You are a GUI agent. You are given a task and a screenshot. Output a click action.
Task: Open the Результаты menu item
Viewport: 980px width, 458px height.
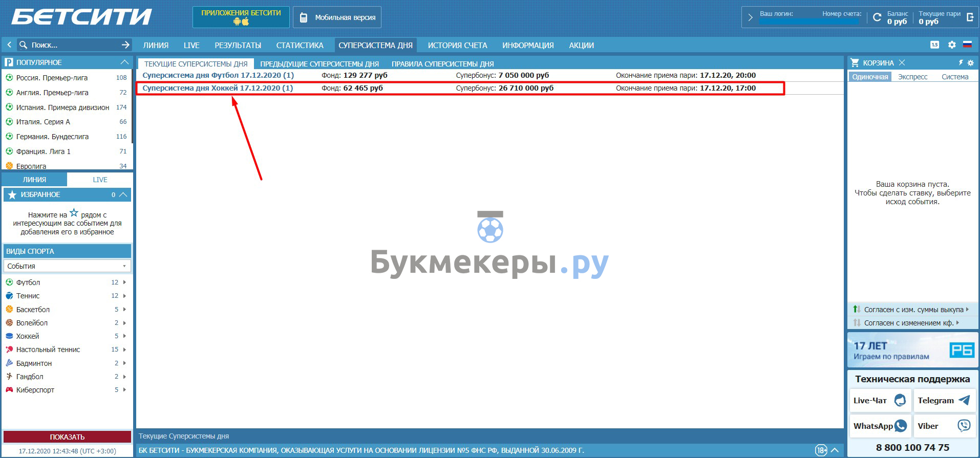click(x=238, y=46)
